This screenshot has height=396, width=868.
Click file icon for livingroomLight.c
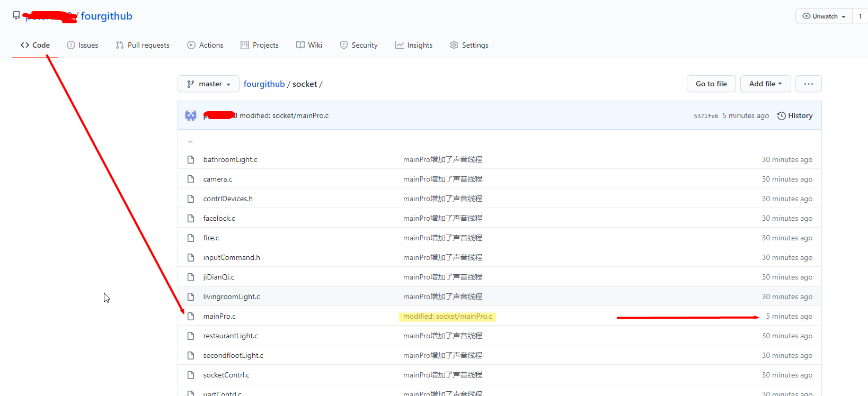tap(191, 296)
